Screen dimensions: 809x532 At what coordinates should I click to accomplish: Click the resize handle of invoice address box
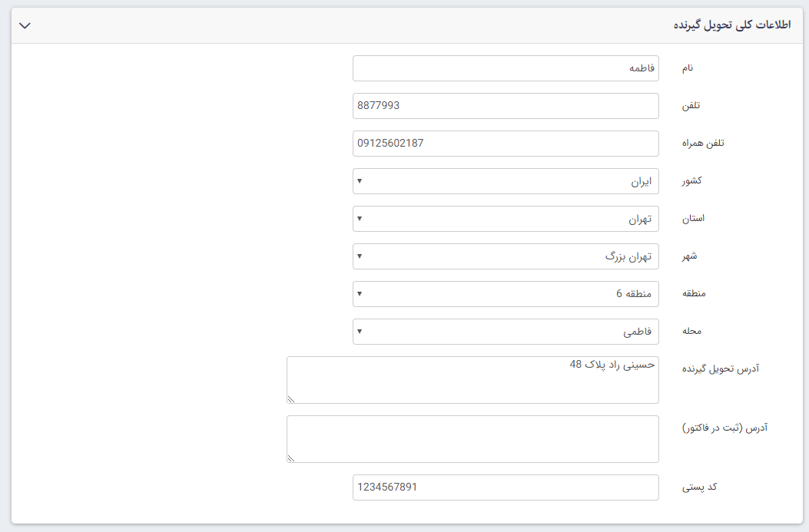click(290, 457)
